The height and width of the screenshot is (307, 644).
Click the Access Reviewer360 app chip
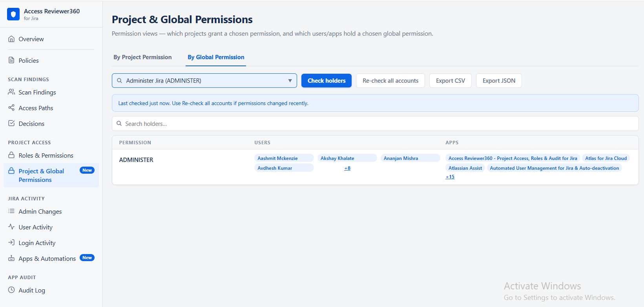pyautogui.click(x=513, y=158)
